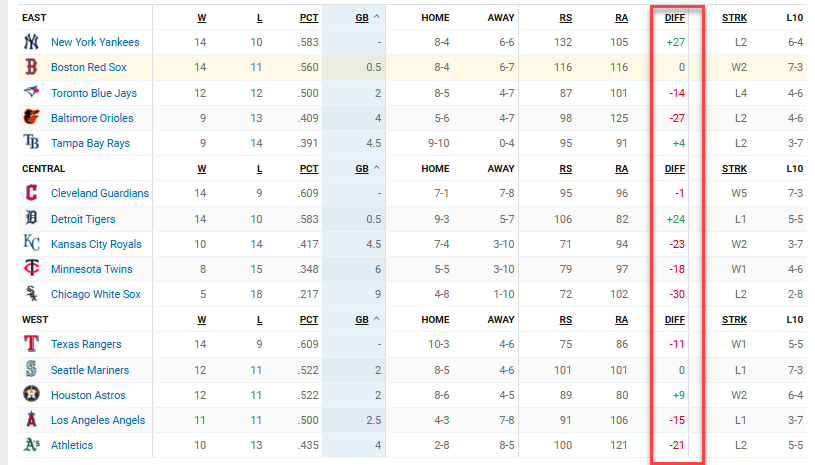Open the Seattle Mariners team link
This screenshot has height=465, width=815.
click(x=90, y=370)
